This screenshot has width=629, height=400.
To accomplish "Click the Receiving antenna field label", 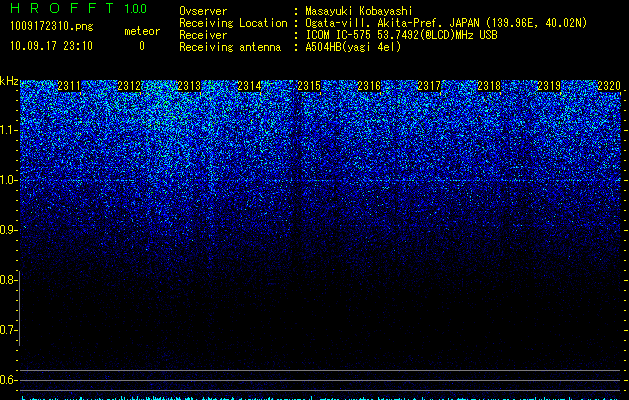I will click(230, 47).
